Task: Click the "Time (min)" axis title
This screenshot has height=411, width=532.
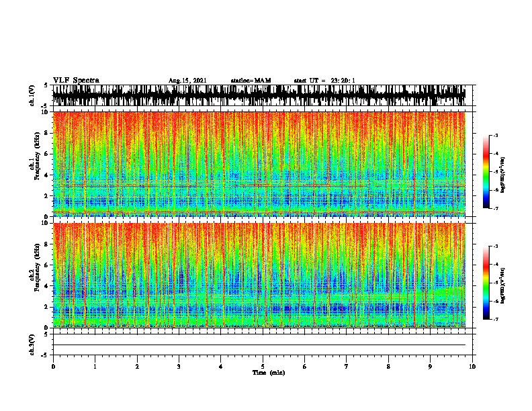Action: click(269, 373)
